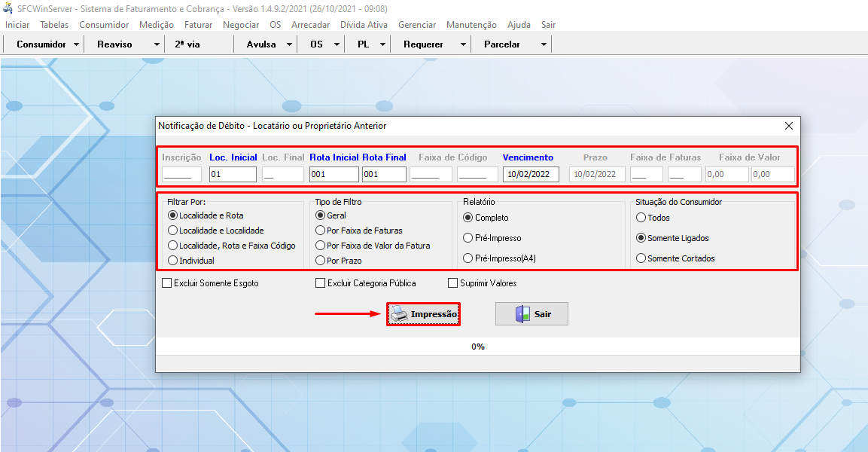Select the Somente Cortados radio option

coord(641,258)
